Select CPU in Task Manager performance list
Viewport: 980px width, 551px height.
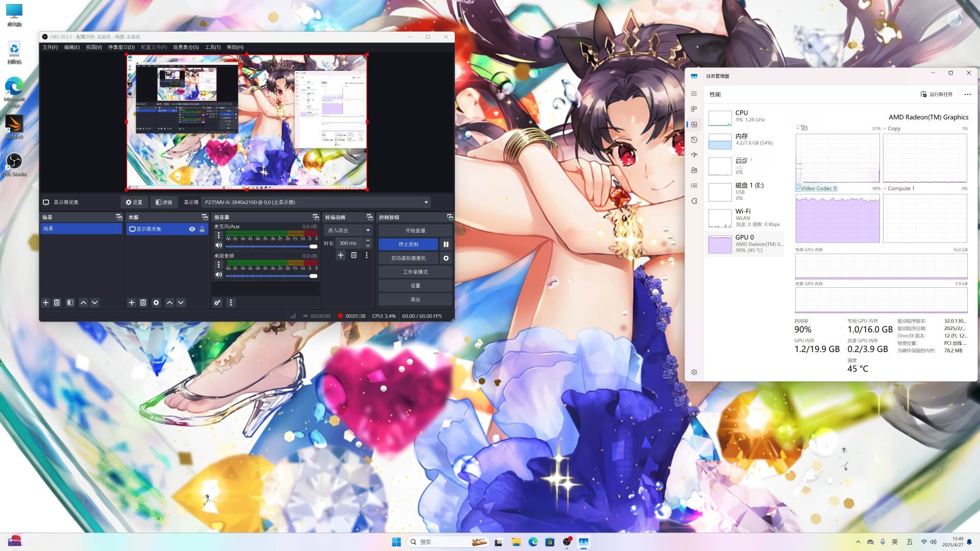[745, 117]
